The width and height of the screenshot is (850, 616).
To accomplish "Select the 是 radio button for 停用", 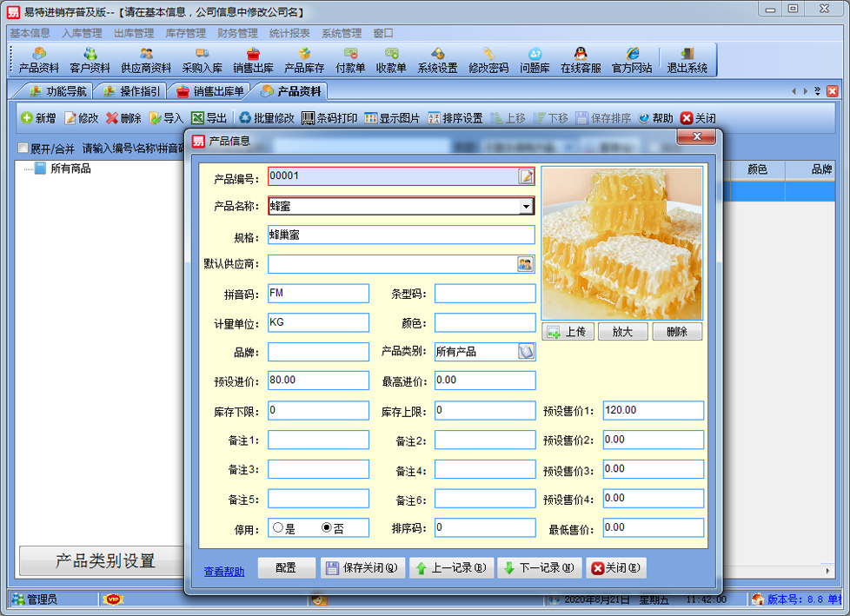I will [278, 527].
